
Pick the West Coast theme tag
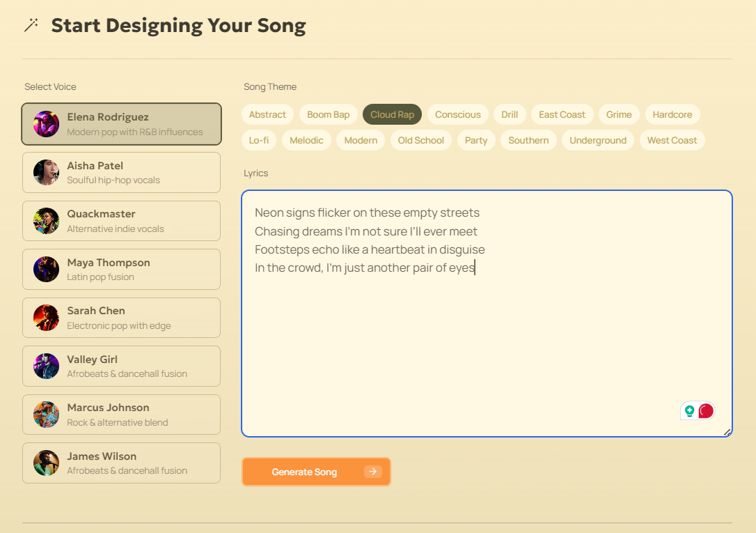click(672, 140)
